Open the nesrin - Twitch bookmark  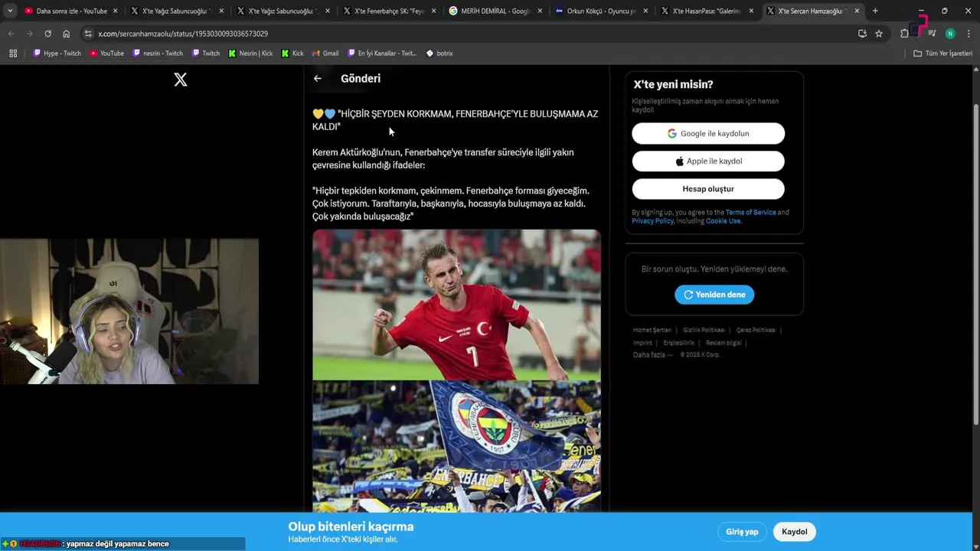coord(158,54)
